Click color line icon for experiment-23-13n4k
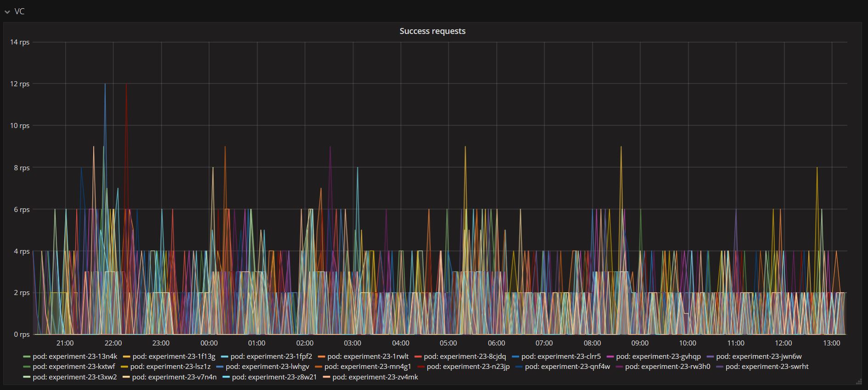The image size is (868, 390). [27, 357]
